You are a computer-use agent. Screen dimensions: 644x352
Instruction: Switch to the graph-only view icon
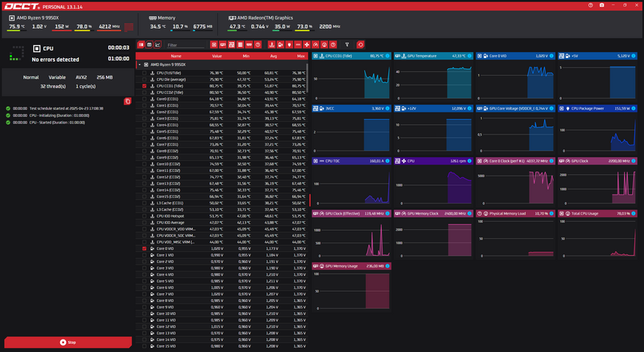pyautogui.click(x=158, y=44)
